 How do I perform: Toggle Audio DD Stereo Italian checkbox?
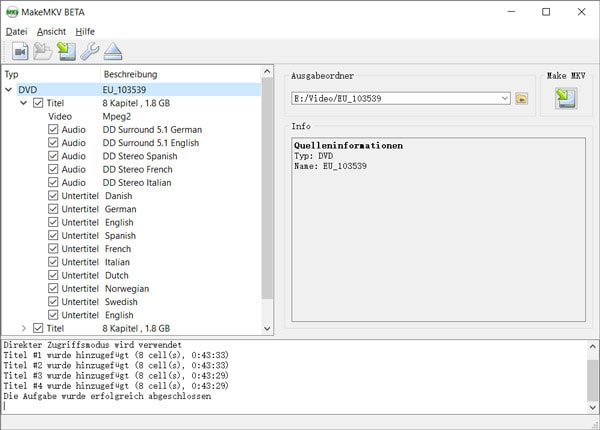click(53, 182)
